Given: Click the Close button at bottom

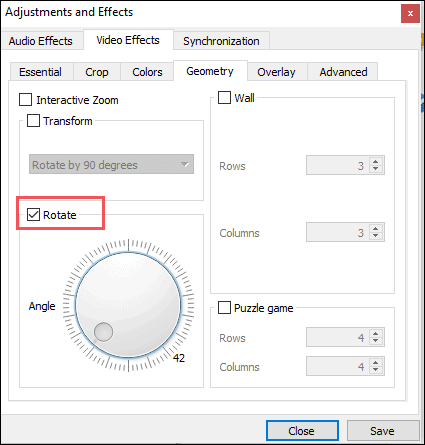Looking at the screenshot, I should click(302, 431).
